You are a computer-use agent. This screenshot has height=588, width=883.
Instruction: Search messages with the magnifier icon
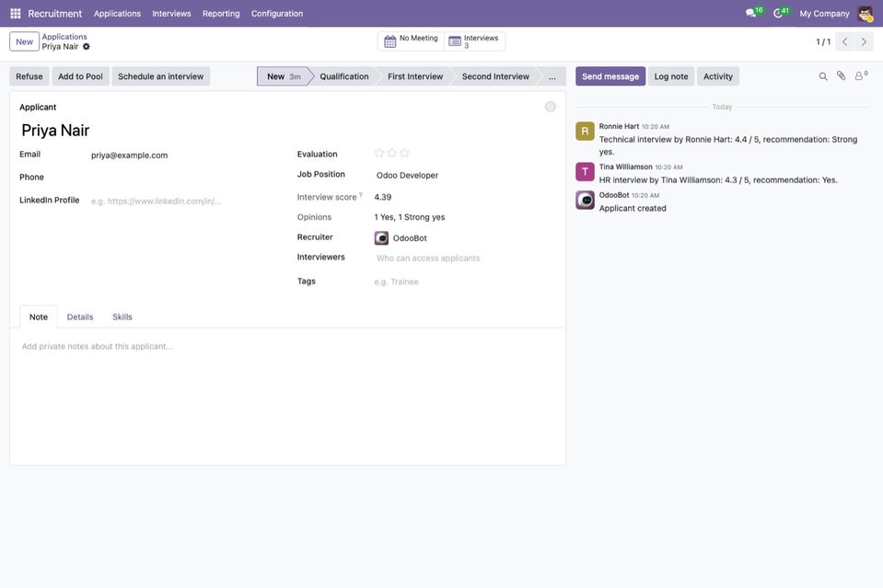pos(823,76)
